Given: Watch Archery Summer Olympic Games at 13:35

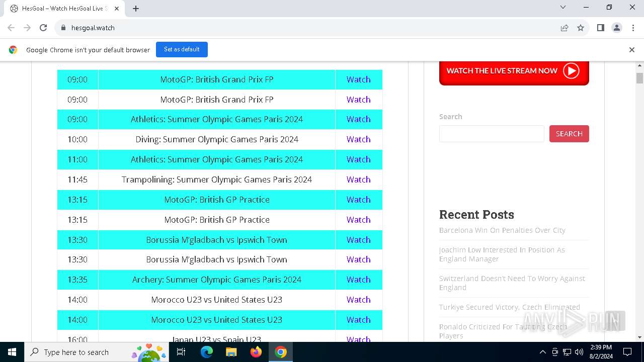Looking at the screenshot, I should click(358, 280).
